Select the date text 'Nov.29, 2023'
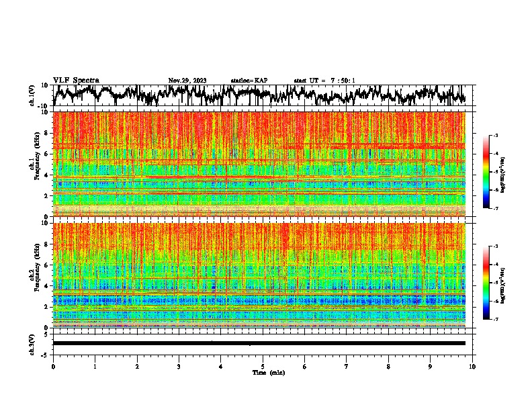Image resolution: width=532 pixels, height=411 pixels. (x=187, y=81)
